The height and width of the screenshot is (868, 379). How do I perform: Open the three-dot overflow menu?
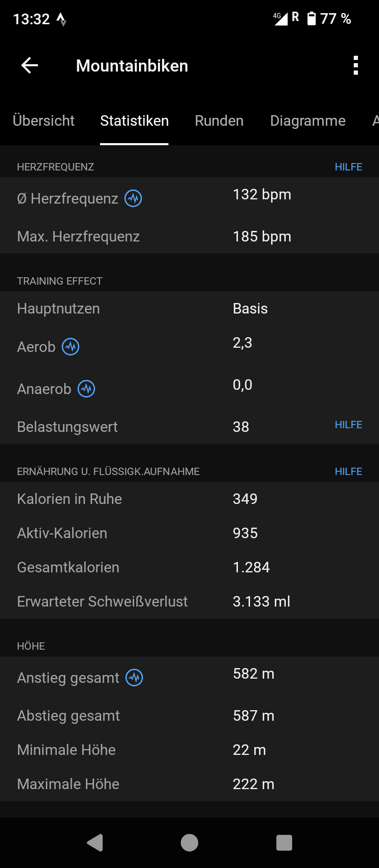[356, 66]
